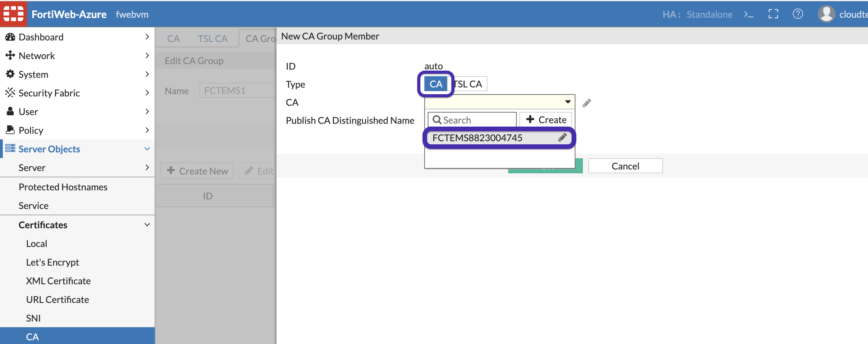Click the User person icon
868x344 pixels.
coord(10,111)
